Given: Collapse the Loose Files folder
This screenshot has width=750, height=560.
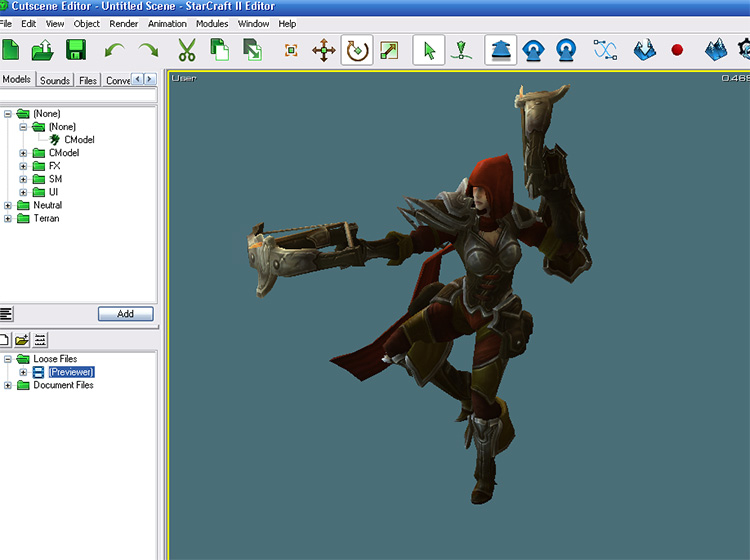Looking at the screenshot, I should [8, 359].
